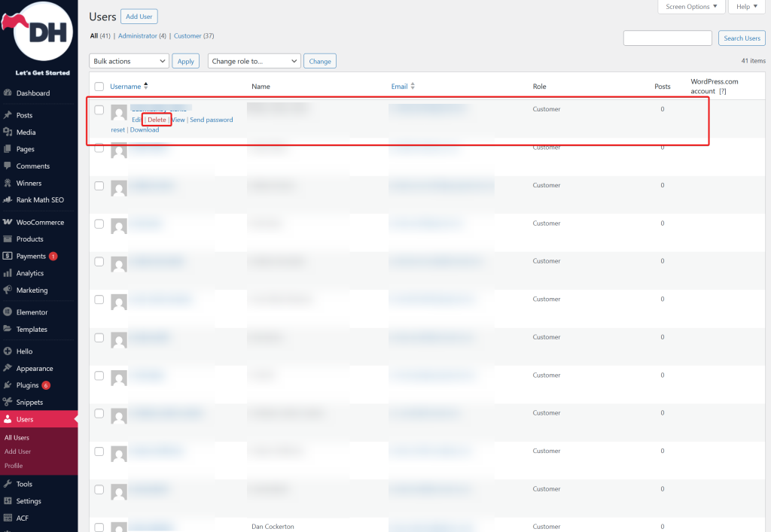Image resolution: width=771 pixels, height=532 pixels.
Task: Click into the user search field
Action: point(667,38)
